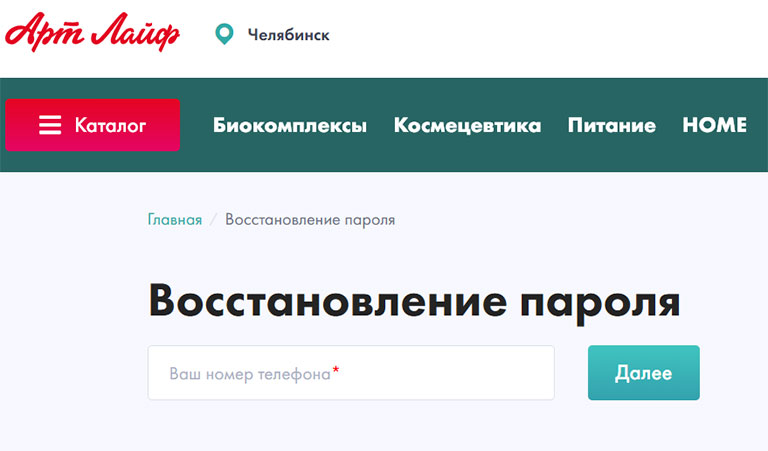Screen dimensions: 768x451
Task: Go to the Космецевтика section
Action: [x=467, y=126]
